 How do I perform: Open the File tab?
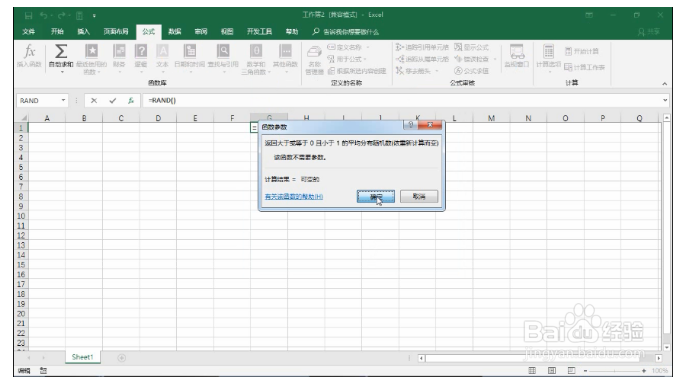coord(29,31)
